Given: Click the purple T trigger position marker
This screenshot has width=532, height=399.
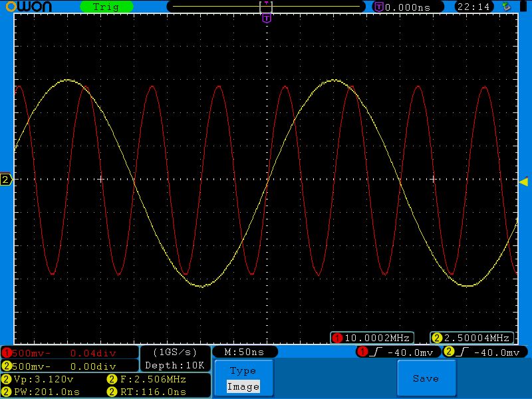Looking at the screenshot, I should tap(267, 18).
